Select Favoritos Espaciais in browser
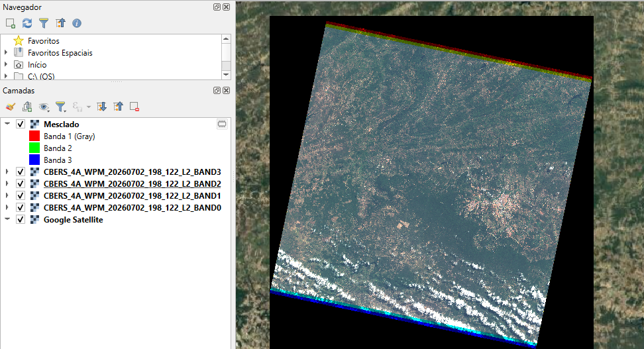The image size is (644, 349). (x=60, y=52)
